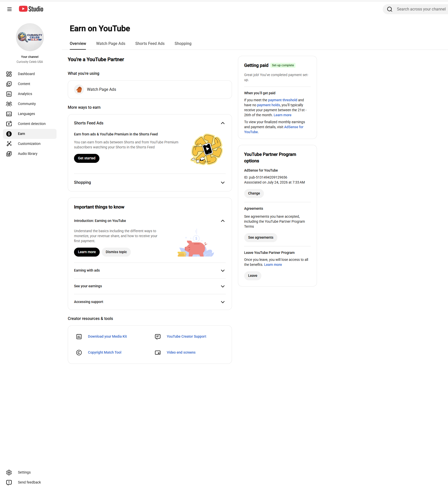448x489 pixels.
Task: Click the Creator Support chat icon
Action: point(158,336)
